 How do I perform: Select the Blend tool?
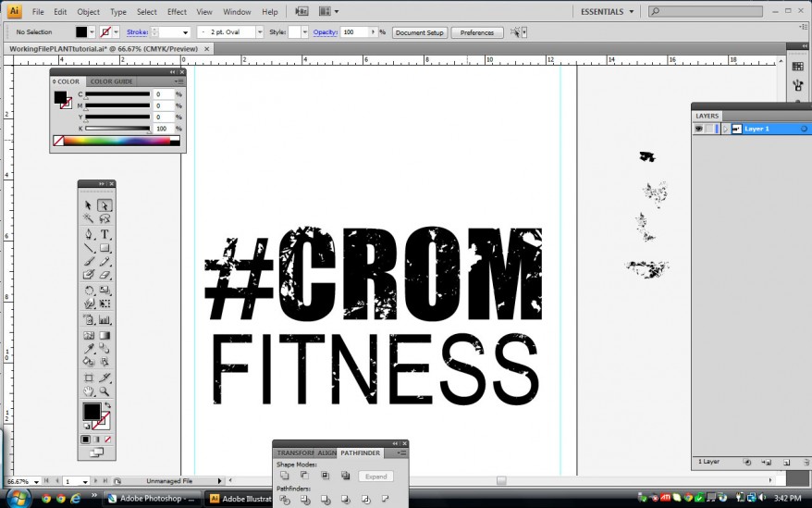pos(105,348)
